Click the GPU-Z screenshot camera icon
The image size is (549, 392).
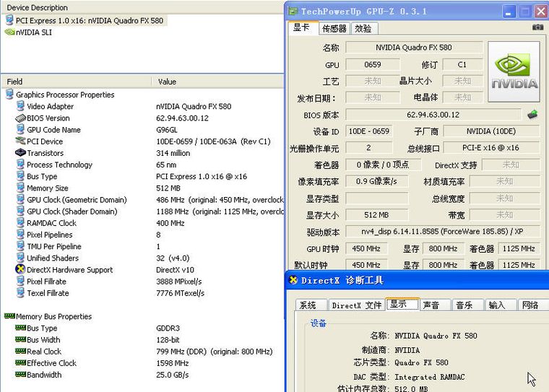537,27
